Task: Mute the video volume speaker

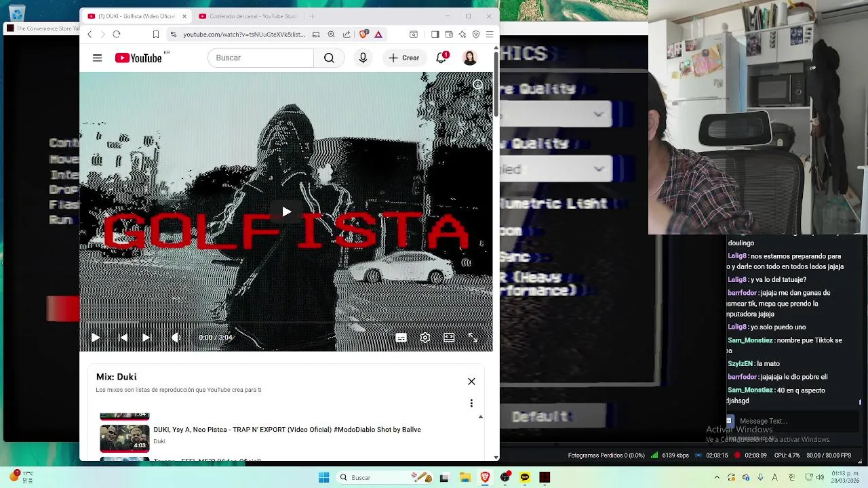Action: (x=176, y=338)
